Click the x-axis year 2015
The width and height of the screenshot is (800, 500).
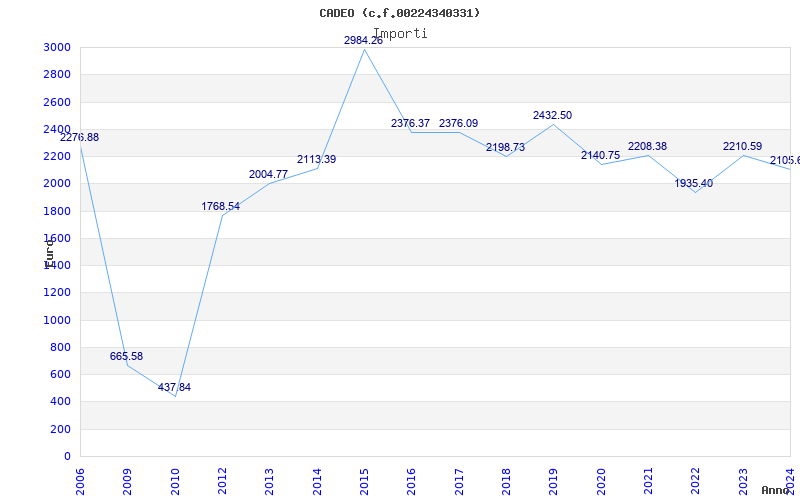click(x=364, y=482)
